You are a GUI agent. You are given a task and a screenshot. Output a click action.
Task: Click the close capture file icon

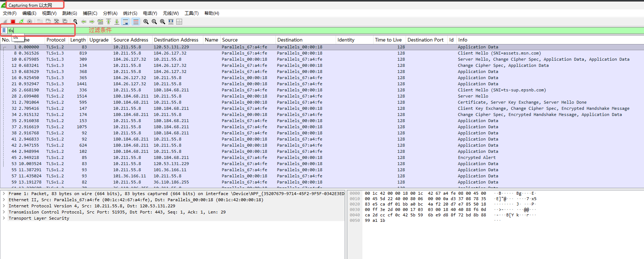point(57,22)
